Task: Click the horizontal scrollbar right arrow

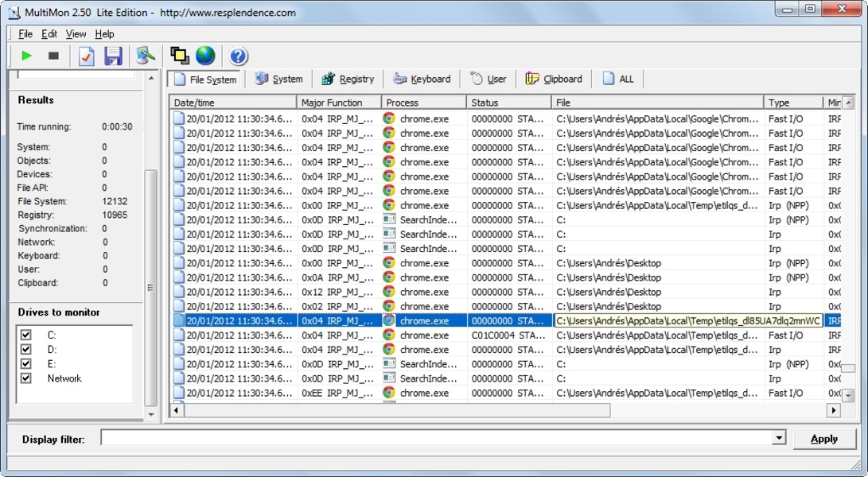Action: coord(833,411)
